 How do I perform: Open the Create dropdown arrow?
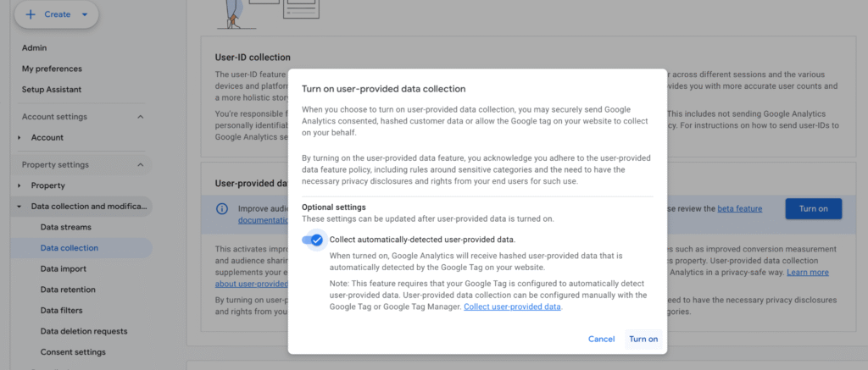coord(85,14)
